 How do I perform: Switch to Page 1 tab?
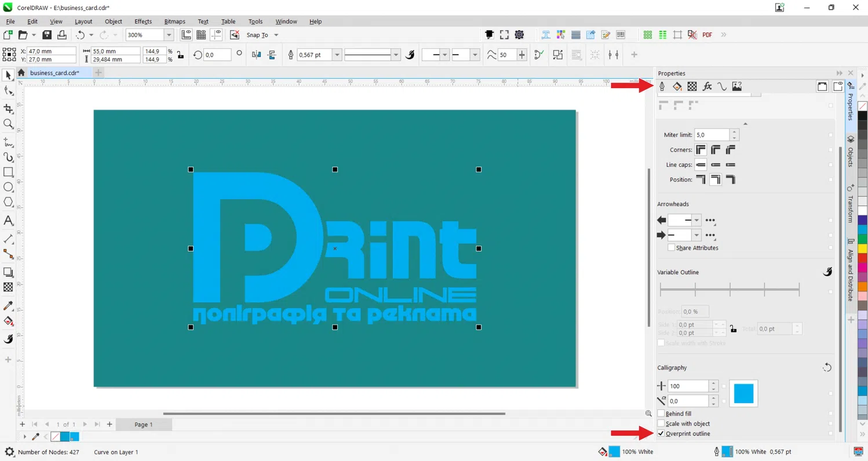click(x=143, y=425)
